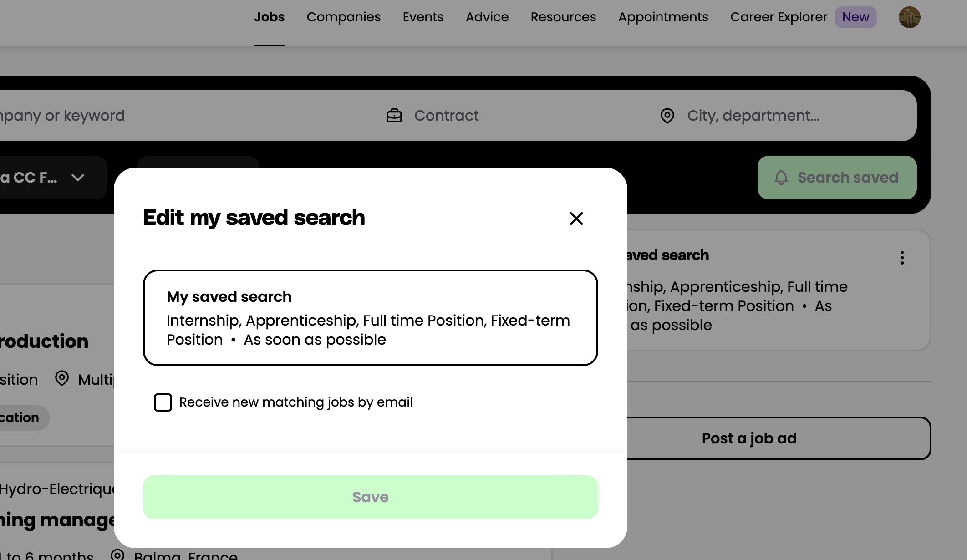The height and width of the screenshot is (560, 967).
Task: Close the Edit my saved search dialog
Action: (576, 219)
